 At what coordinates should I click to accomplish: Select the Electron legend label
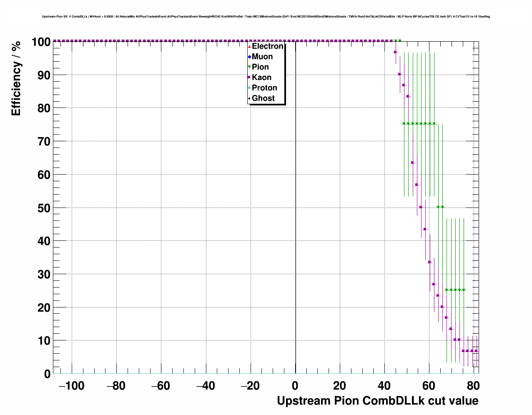[x=268, y=46]
